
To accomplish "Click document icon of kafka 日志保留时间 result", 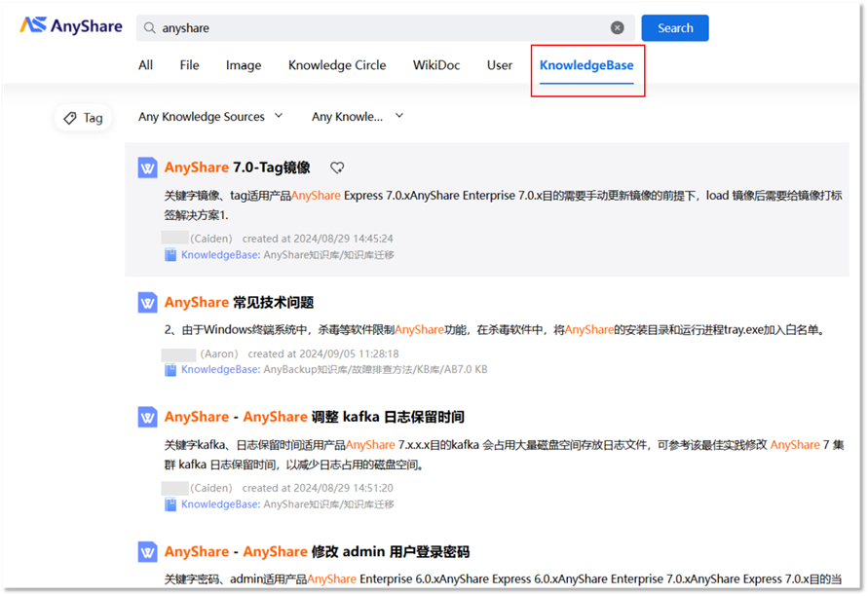I will (x=147, y=417).
